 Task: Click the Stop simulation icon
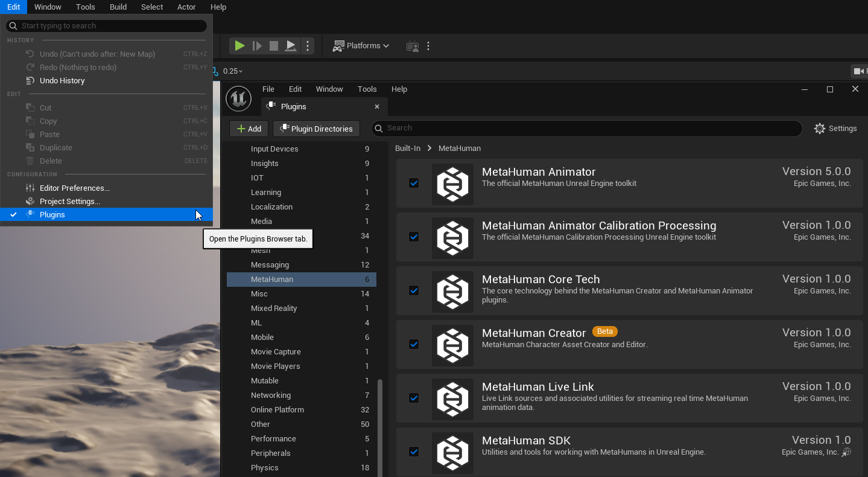pos(274,46)
